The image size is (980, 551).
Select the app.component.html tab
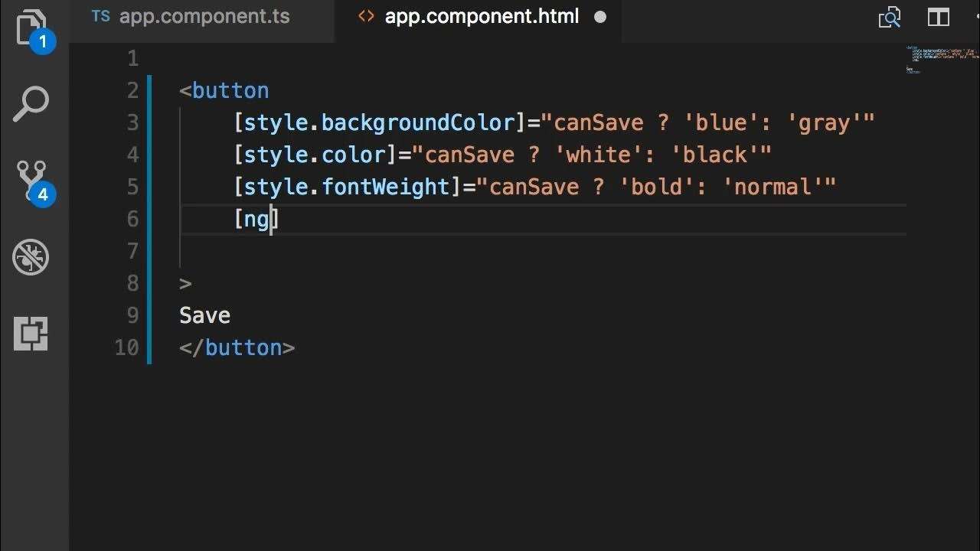481,17
